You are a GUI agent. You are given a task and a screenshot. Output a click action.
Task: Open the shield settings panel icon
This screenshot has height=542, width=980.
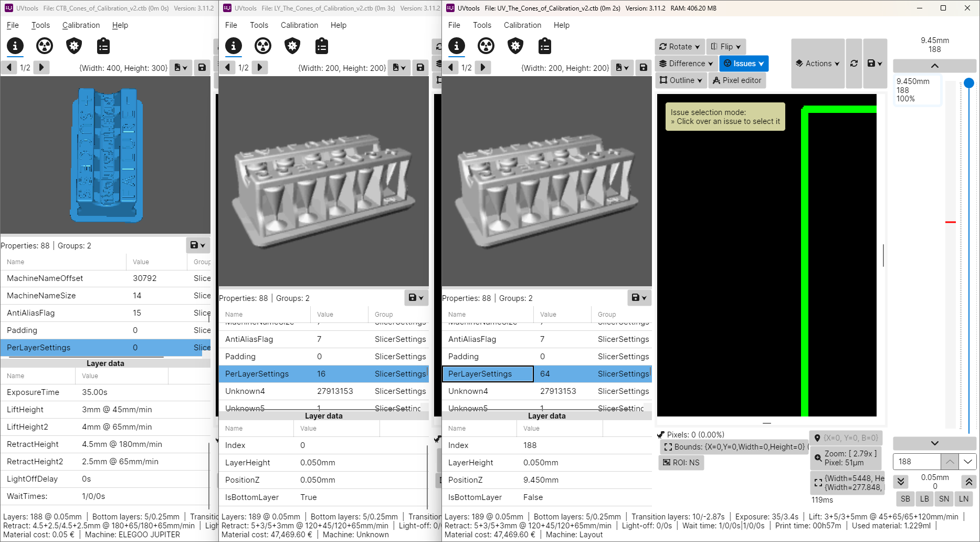click(x=515, y=46)
